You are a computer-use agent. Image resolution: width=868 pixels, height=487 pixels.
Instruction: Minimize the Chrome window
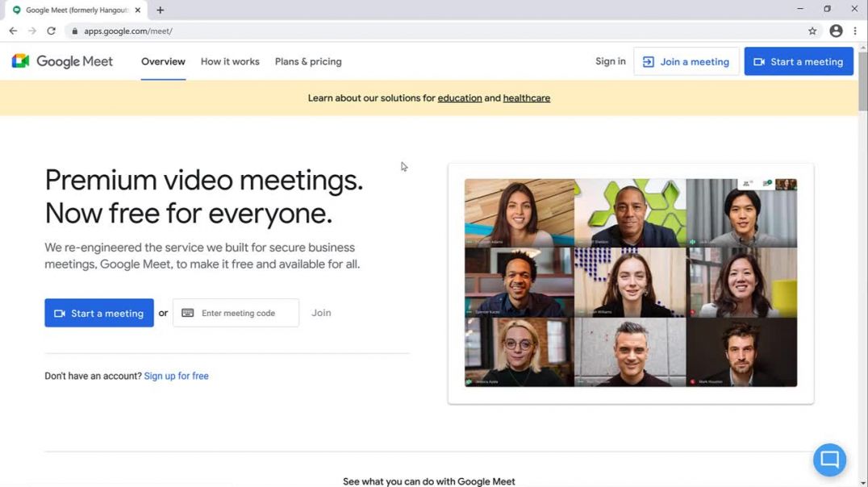tap(800, 9)
